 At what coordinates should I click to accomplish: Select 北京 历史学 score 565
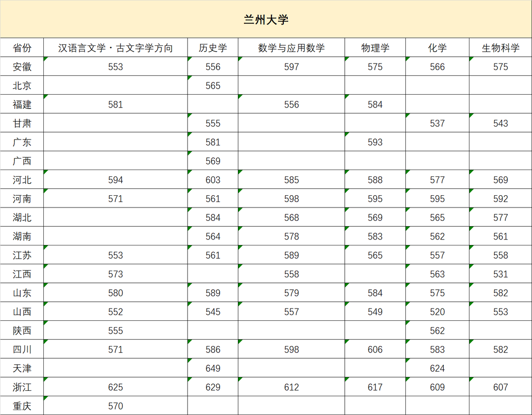coord(213,85)
